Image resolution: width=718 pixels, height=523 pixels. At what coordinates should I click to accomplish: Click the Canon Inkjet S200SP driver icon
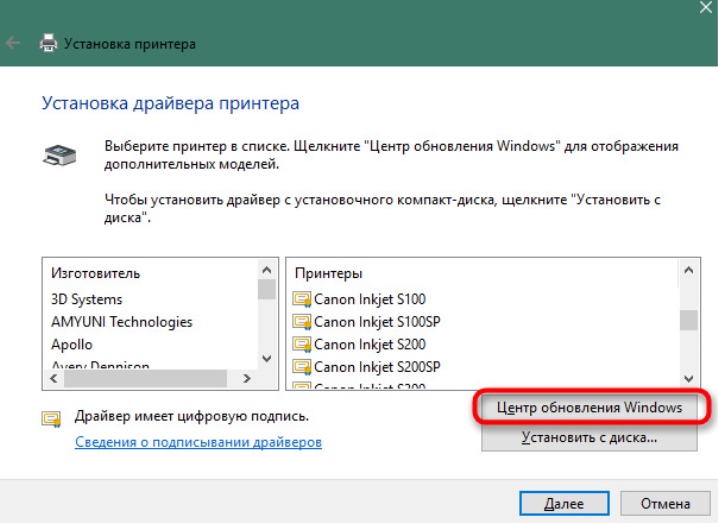302,367
